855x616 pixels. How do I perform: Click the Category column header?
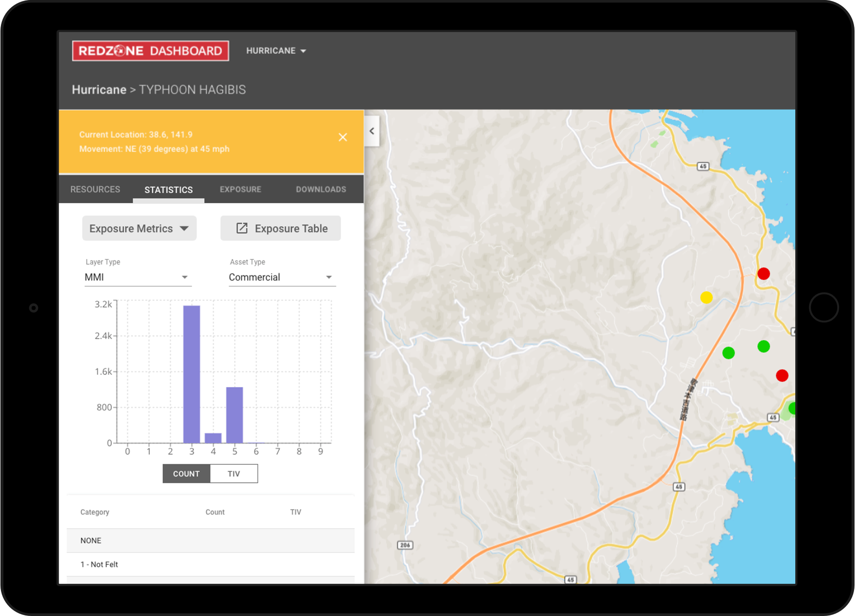pyautogui.click(x=95, y=512)
